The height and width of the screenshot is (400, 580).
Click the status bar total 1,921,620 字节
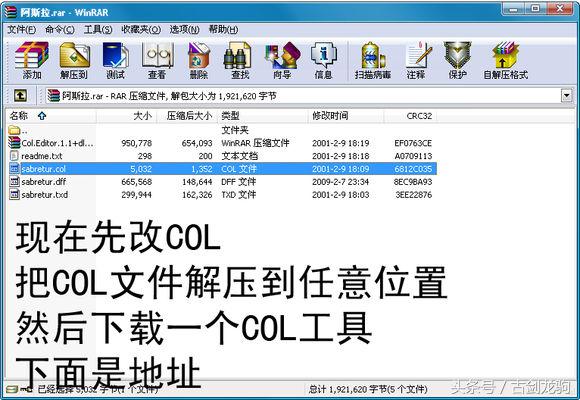point(368,389)
